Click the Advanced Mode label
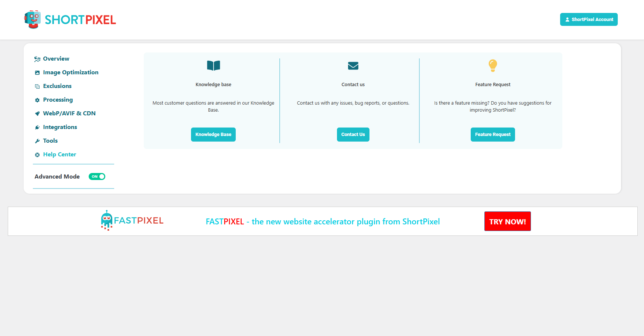This screenshot has width=644, height=336. [x=57, y=177]
